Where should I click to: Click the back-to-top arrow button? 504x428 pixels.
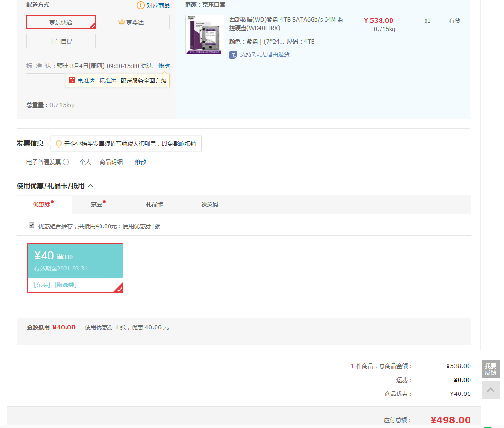point(491,390)
